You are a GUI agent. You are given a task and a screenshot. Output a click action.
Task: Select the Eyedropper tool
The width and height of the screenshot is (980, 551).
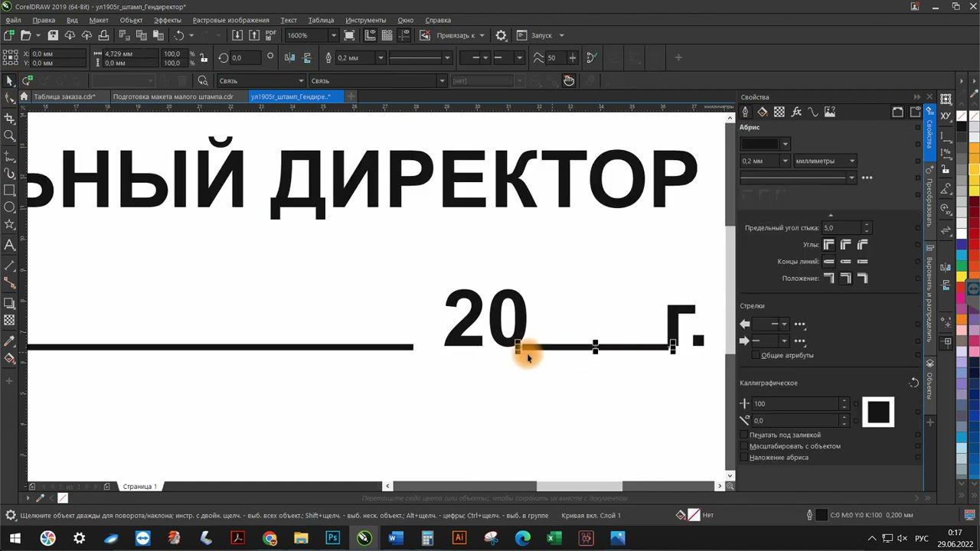9,341
